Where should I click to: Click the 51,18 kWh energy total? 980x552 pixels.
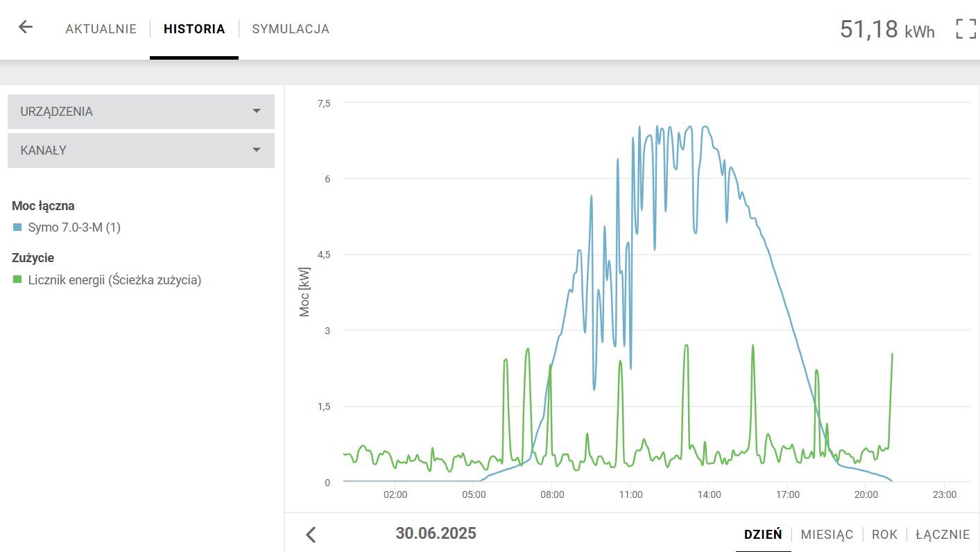(886, 30)
